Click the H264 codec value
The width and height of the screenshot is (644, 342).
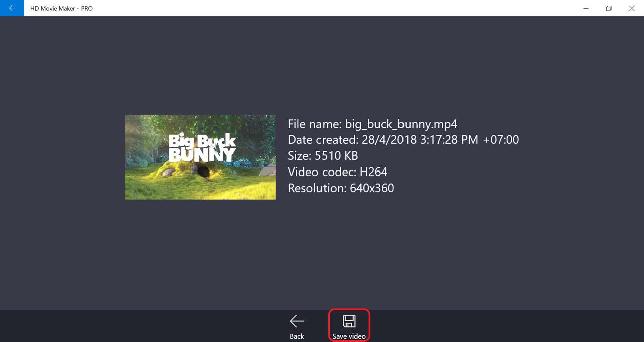point(373,172)
